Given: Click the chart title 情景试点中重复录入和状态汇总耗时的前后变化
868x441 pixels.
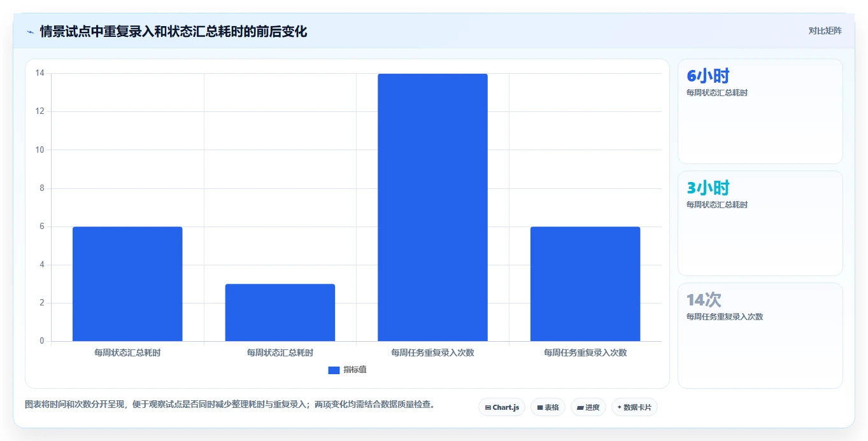Looking at the screenshot, I should click(173, 32).
